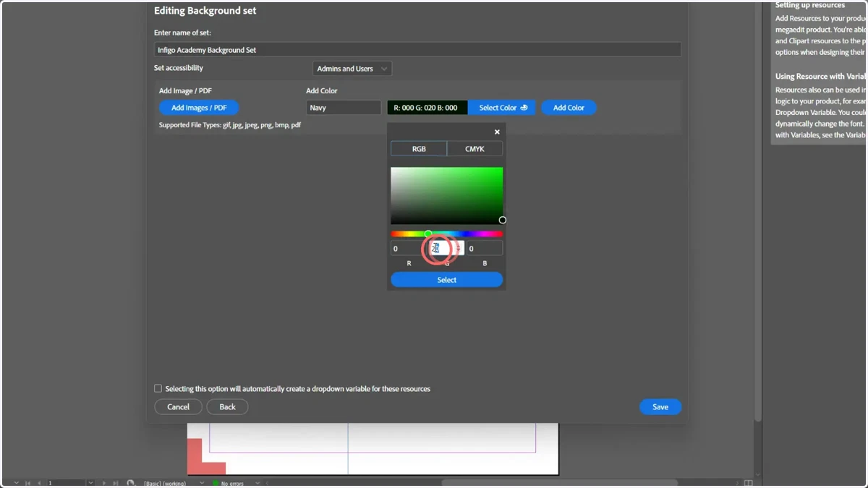The height and width of the screenshot is (488, 868).
Task: Click the set name field Infigo Academy Background Set
Action: point(417,50)
